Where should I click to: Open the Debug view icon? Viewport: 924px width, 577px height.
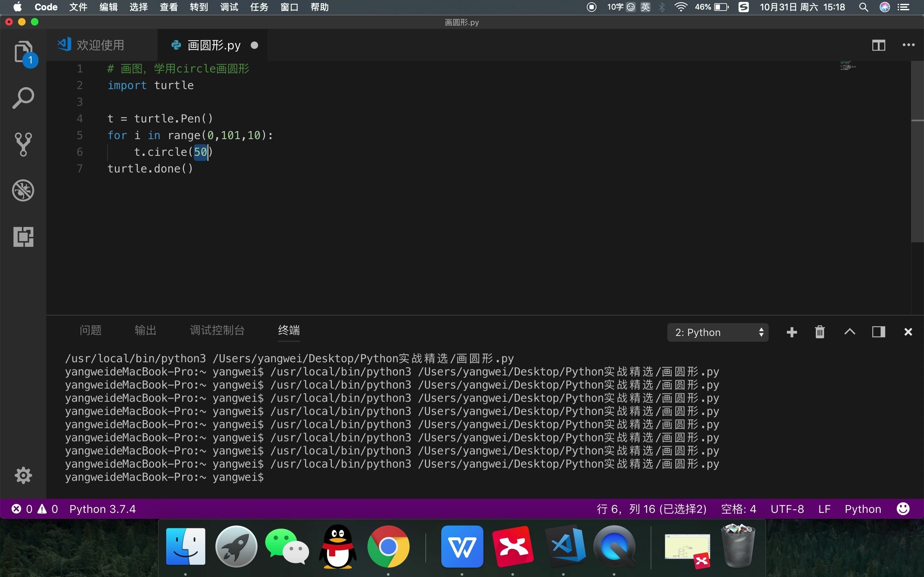point(23,190)
